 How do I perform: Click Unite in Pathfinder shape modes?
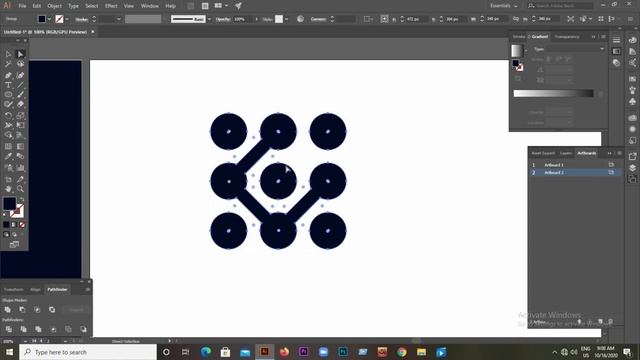tap(8, 309)
